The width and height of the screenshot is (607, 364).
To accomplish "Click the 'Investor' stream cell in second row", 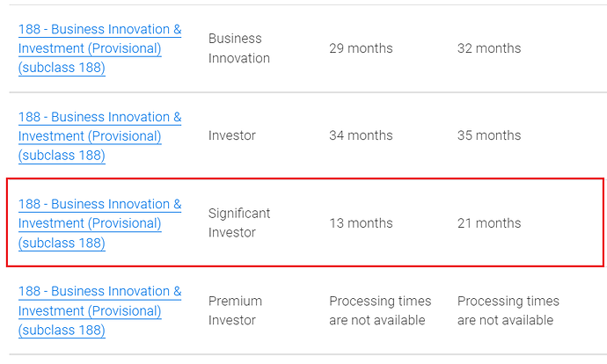I will coord(231,135).
